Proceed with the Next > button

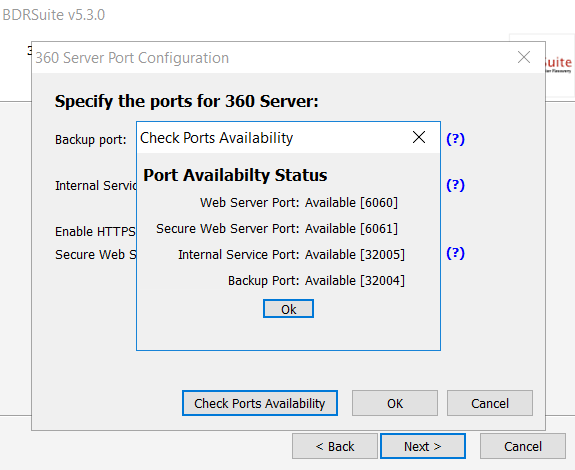tap(423, 446)
